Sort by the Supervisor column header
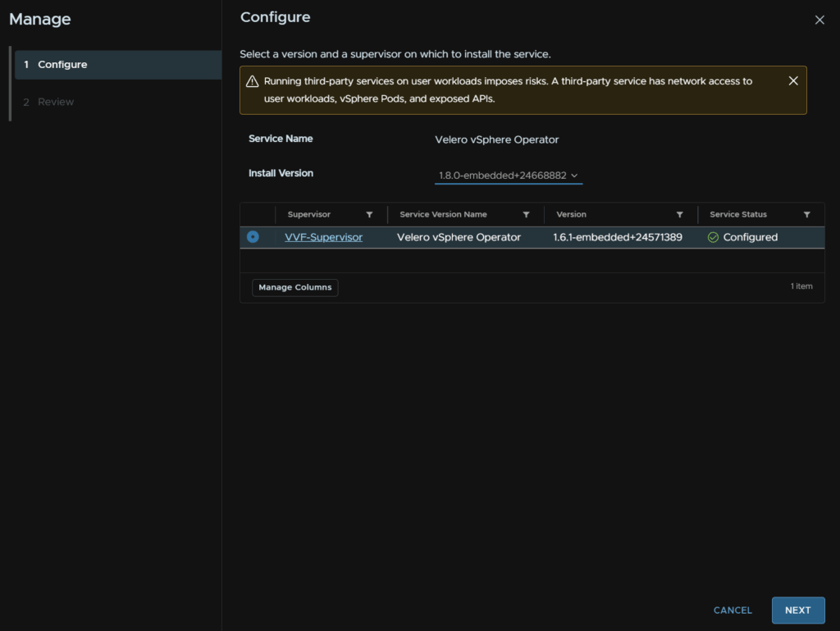Screen dimensions: 840x631 [309, 214]
